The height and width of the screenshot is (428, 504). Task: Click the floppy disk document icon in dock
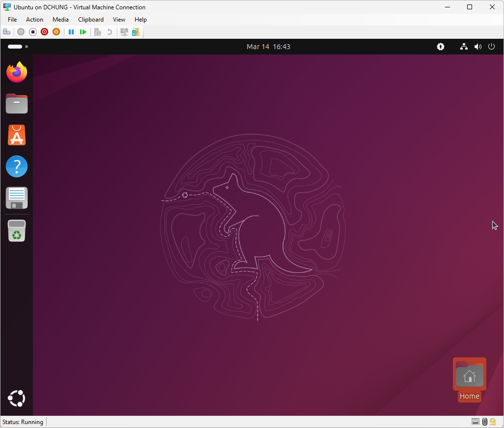(17, 198)
